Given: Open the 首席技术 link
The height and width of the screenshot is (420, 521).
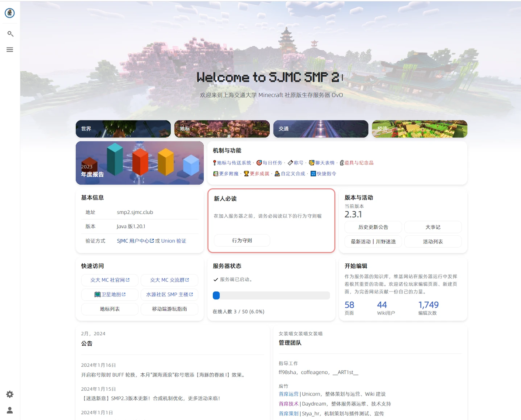Looking at the screenshot, I should point(288,404).
